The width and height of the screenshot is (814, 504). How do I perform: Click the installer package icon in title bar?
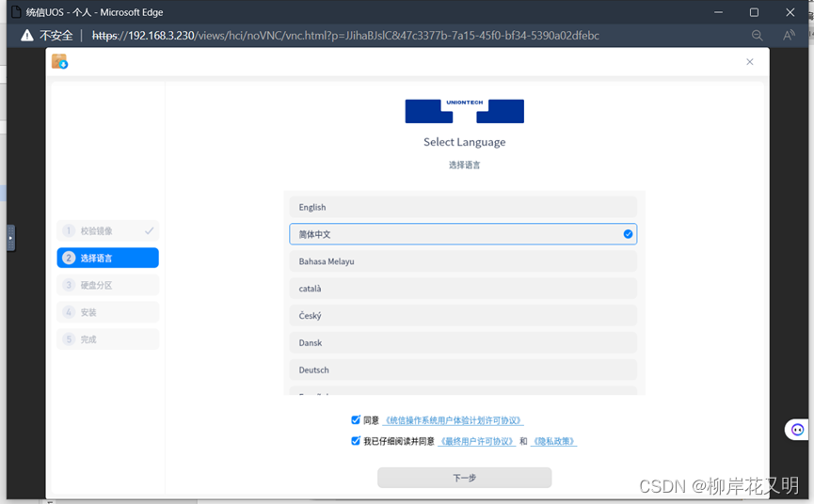(x=59, y=62)
